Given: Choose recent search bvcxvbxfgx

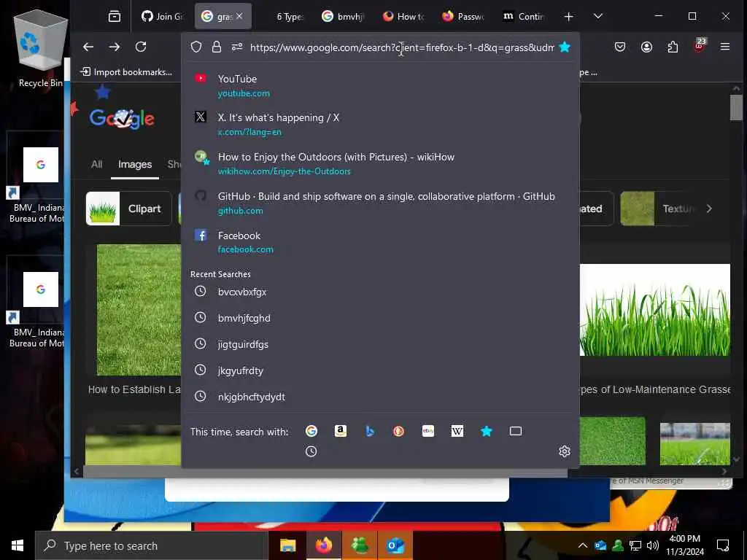Looking at the screenshot, I should tap(380, 292).
